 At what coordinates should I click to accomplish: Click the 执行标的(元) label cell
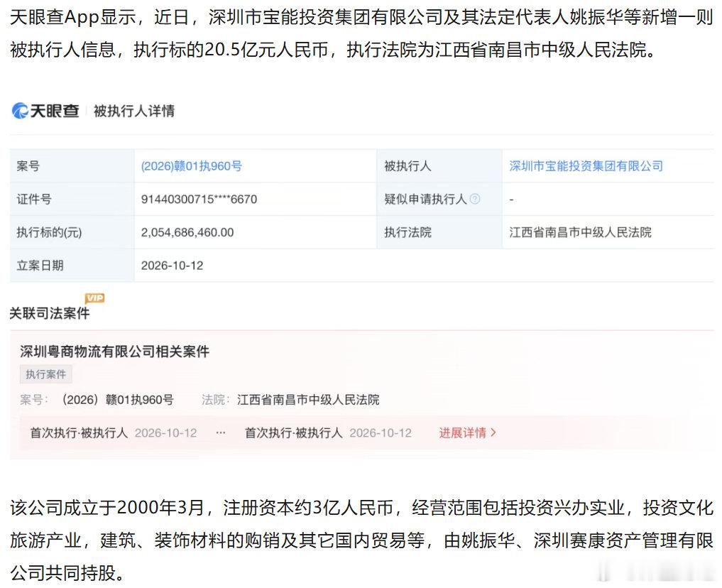(72, 232)
